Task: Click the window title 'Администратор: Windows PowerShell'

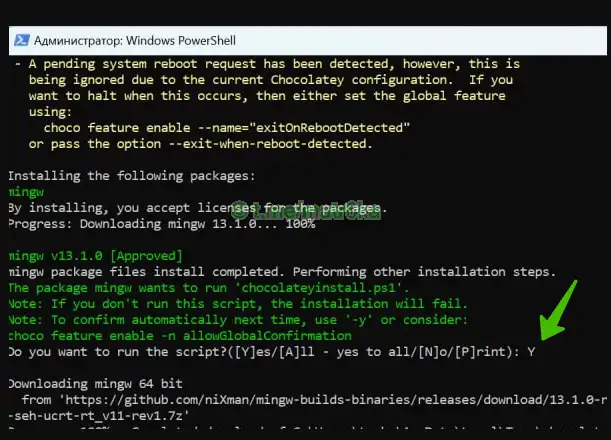Action: (135, 41)
